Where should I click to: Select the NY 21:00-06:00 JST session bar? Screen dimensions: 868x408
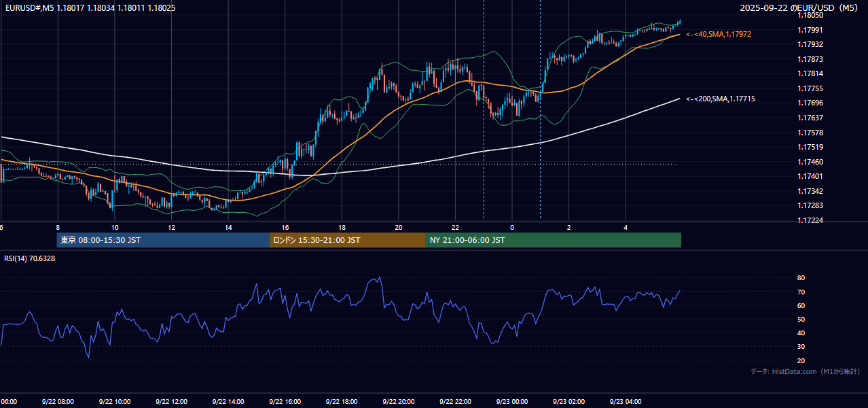(554, 240)
